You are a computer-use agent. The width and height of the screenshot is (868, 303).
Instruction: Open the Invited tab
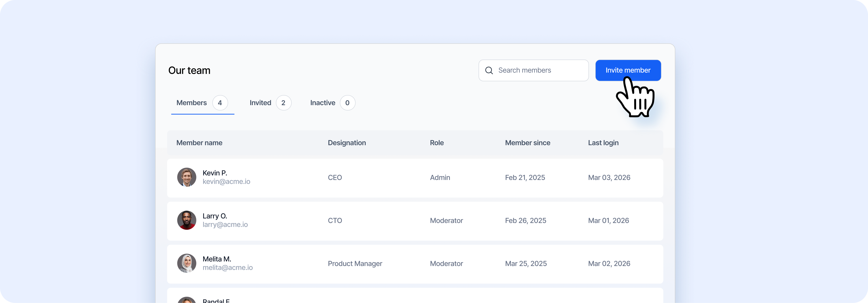pyautogui.click(x=270, y=103)
